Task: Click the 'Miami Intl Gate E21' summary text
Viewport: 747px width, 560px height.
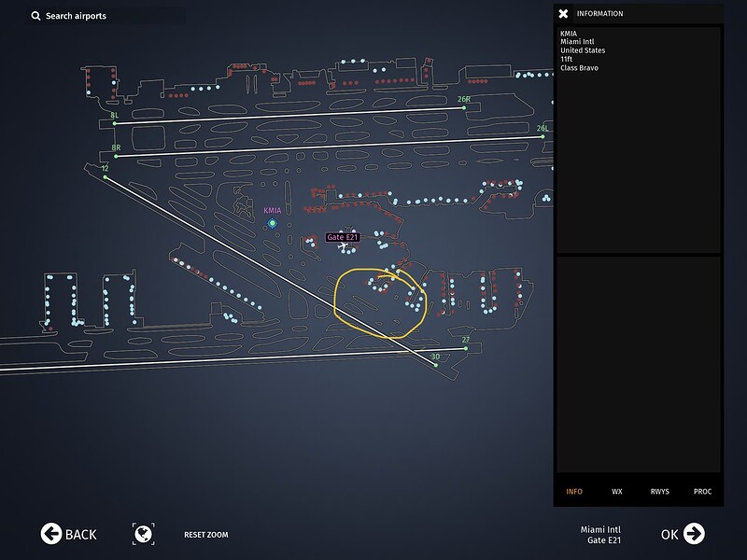Action: point(600,535)
